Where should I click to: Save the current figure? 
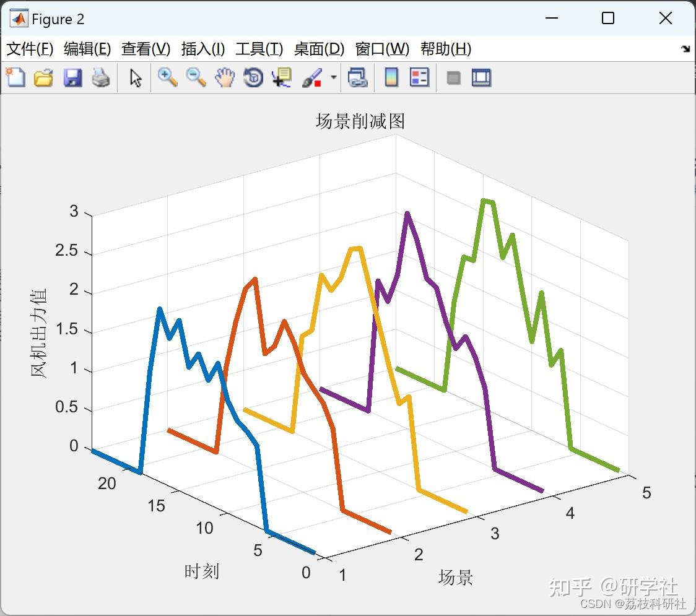72,77
